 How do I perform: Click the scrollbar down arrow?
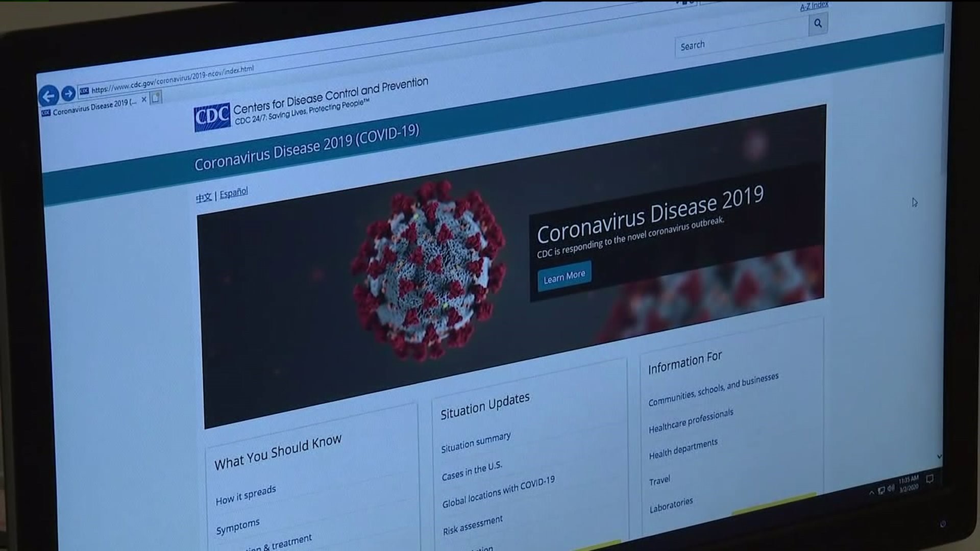click(x=939, y=456)
